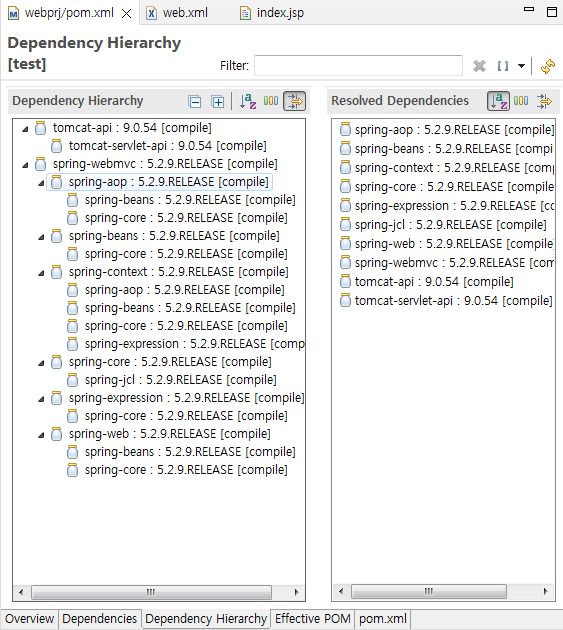563x630 pixels.
Task: Minimize the editor area
Action: tap(529, 9)
